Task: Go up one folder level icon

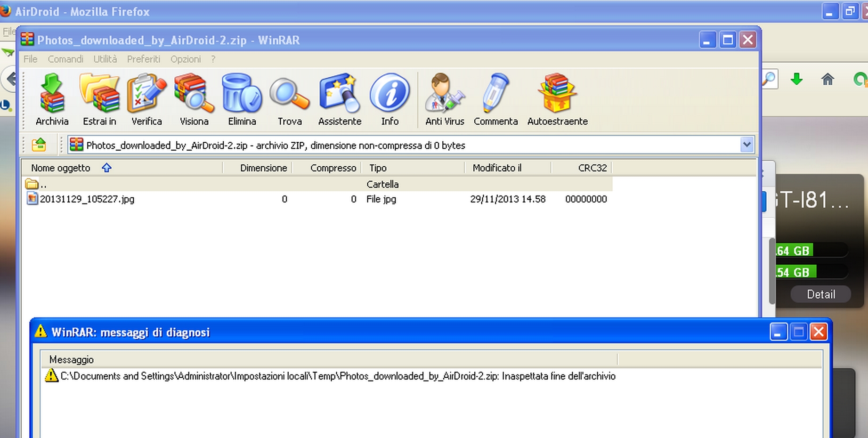Action: pos(39,145)
